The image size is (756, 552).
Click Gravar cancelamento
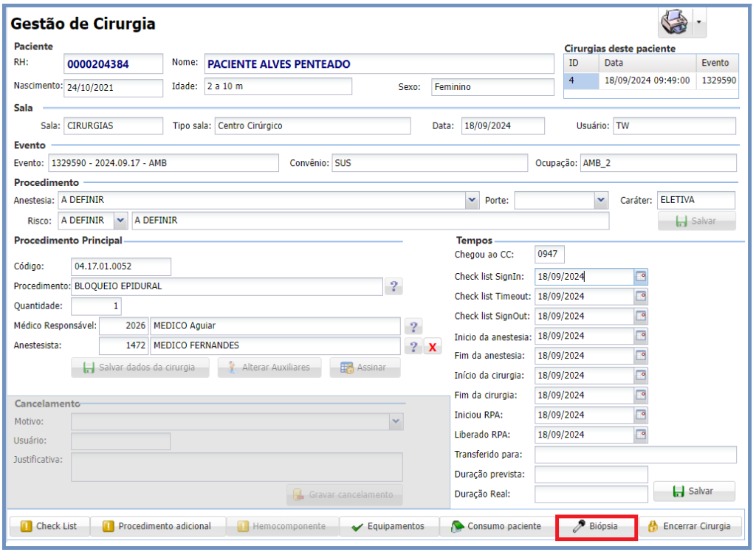[x=345, y=494]
